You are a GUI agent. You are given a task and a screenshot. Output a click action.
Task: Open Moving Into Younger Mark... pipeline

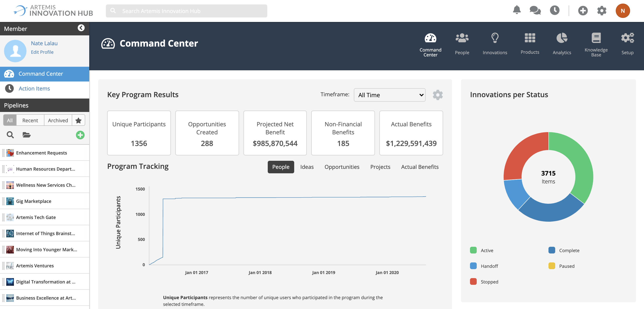[44, 250]
